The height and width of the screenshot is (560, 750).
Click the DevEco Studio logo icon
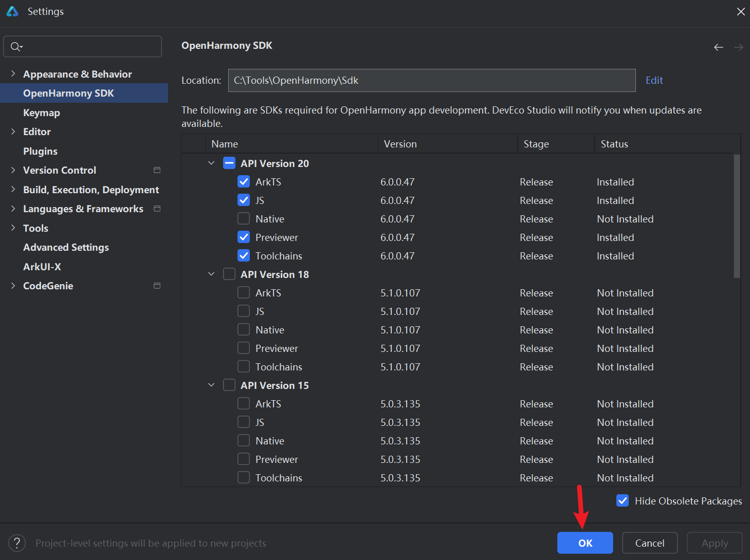12,11
